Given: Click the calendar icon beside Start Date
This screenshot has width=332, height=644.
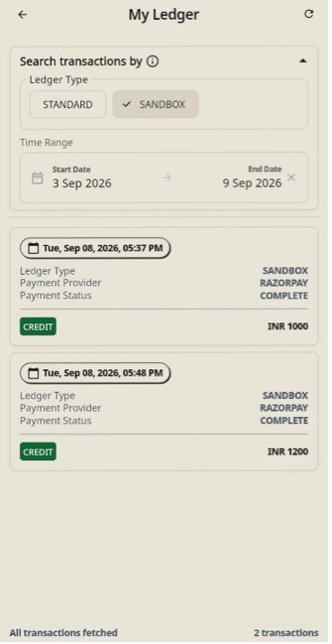Looking at the screenshot, I should pos(38,177).
